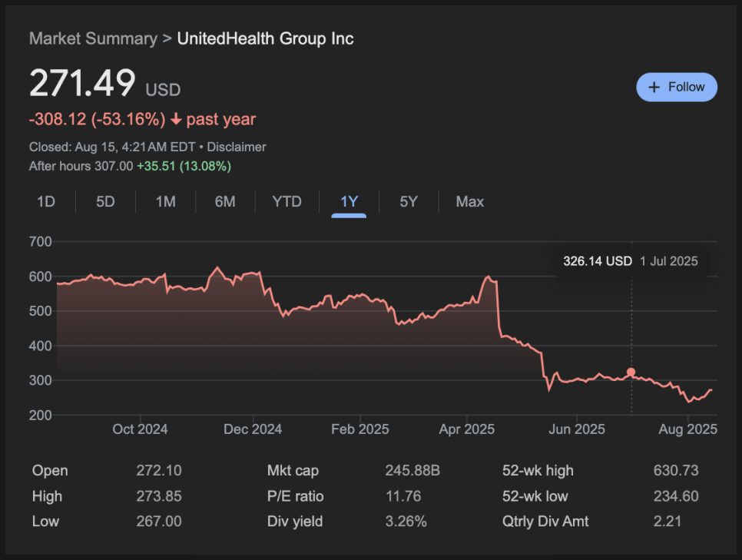The width and height of the screenshot is (742, 560).
Task: Click the Mkt cap value 245.88B
Action: pos(412,471)
